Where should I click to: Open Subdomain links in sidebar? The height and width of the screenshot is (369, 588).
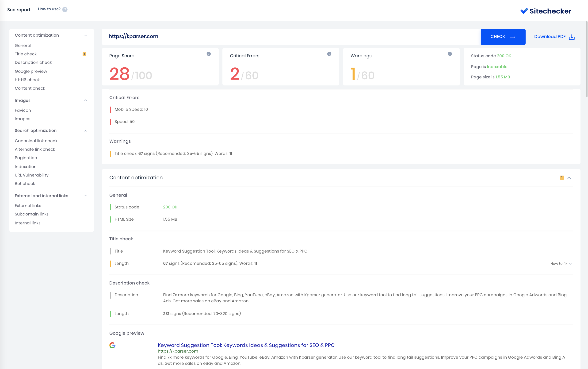pos(31,214)
